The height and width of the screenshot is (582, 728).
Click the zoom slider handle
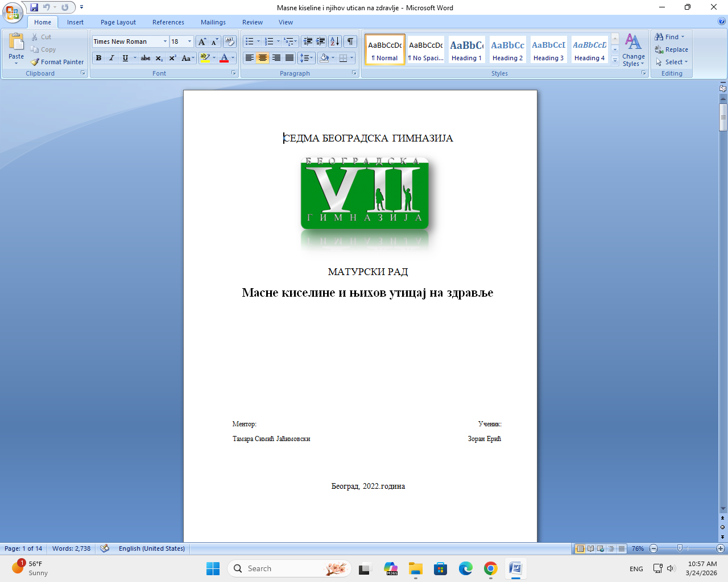[680, 548]
